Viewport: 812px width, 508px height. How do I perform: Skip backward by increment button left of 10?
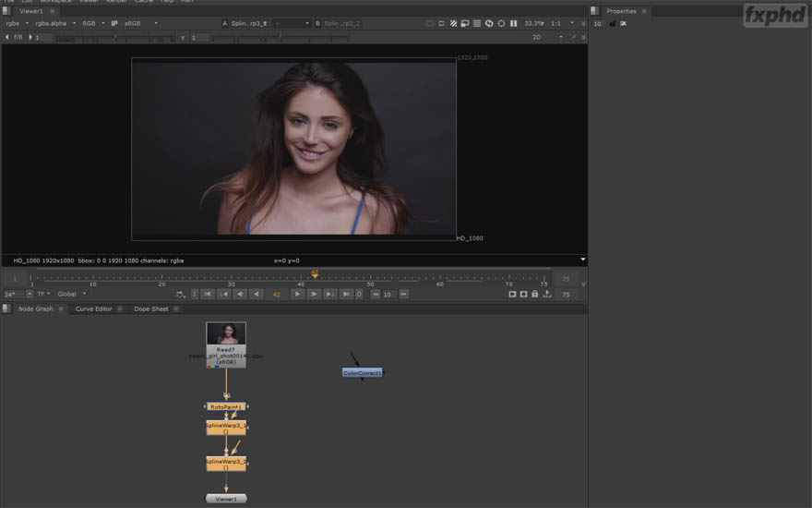376,294
